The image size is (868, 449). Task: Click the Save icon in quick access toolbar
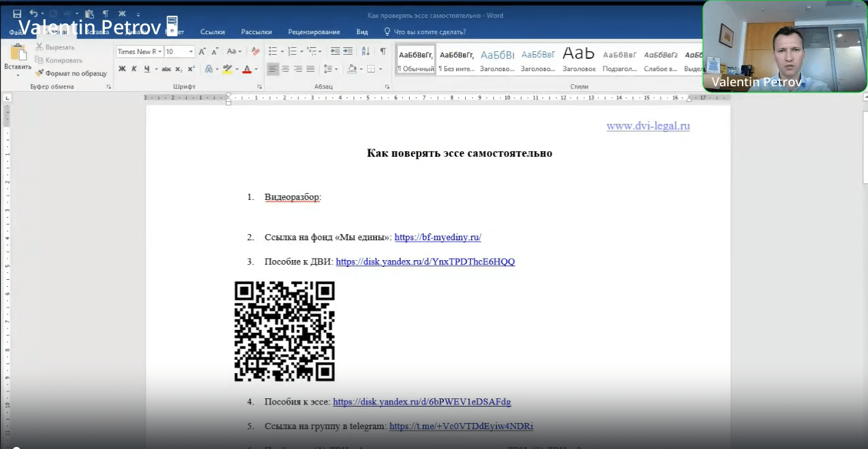pos(16,14)
